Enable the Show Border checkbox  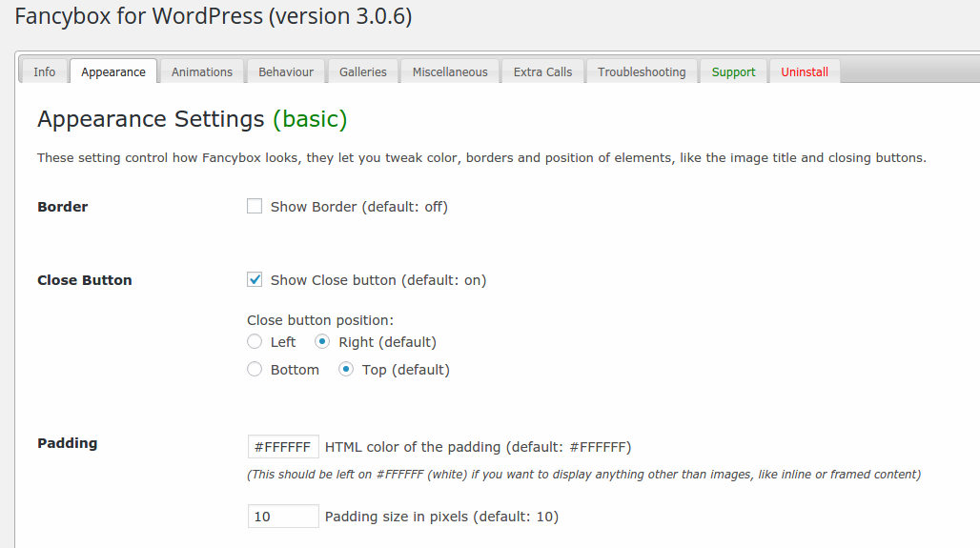click(x=255, y=206)
